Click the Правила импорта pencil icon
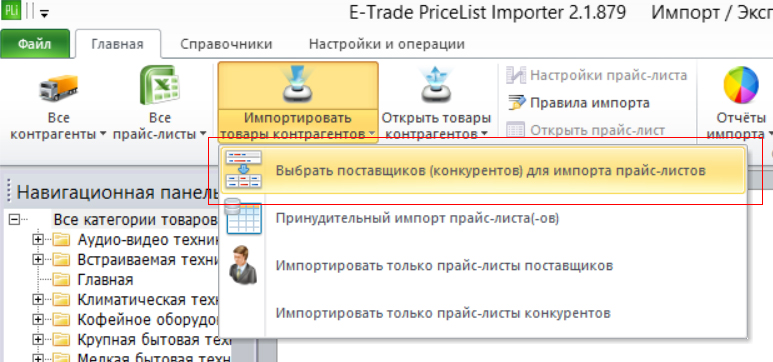The image size is (773, 362). tap(517, 103)
